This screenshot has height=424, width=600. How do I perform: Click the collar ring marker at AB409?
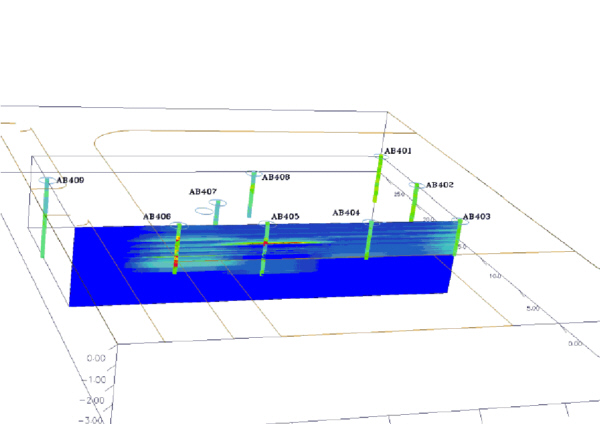46,181
